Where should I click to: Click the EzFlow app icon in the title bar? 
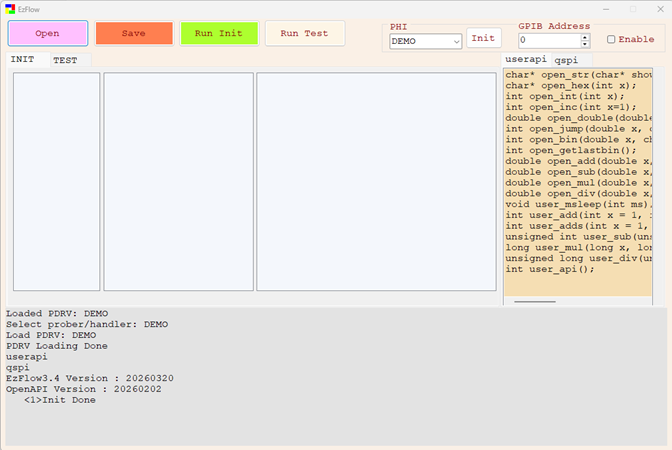coord(10,9)
